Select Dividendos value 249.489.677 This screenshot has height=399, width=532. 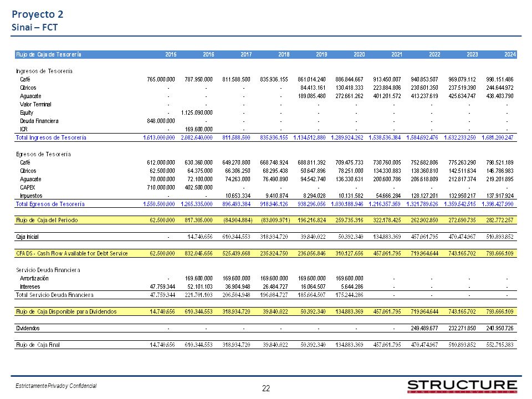coord(424,328)
